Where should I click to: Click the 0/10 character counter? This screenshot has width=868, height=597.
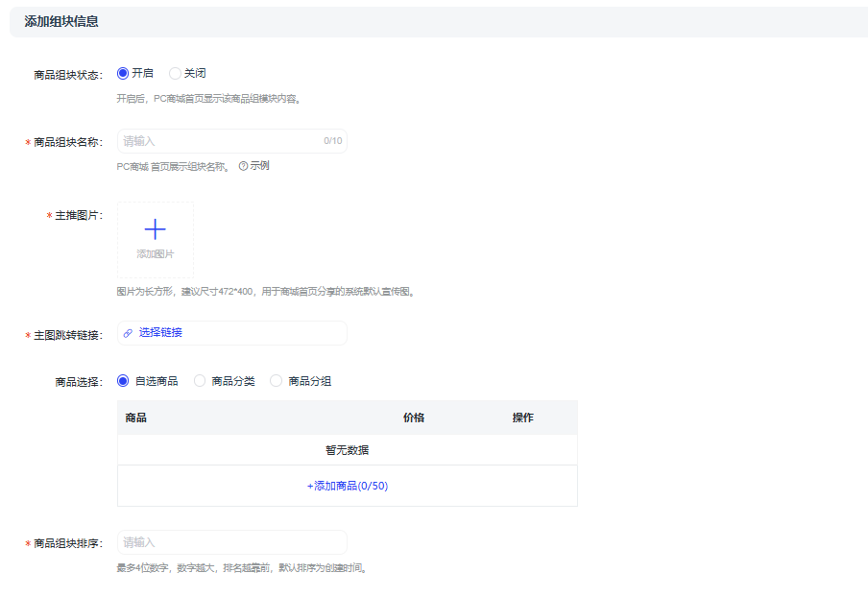332,141
